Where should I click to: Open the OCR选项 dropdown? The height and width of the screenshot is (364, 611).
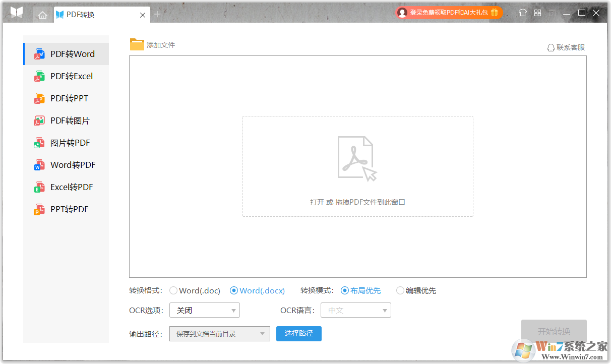205,310
